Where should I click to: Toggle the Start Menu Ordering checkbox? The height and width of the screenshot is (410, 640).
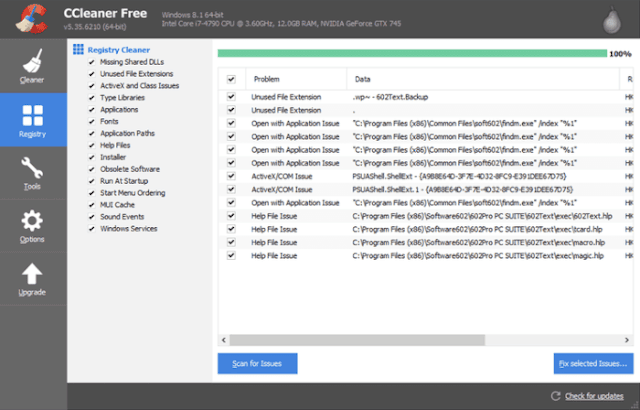point(91,193)
